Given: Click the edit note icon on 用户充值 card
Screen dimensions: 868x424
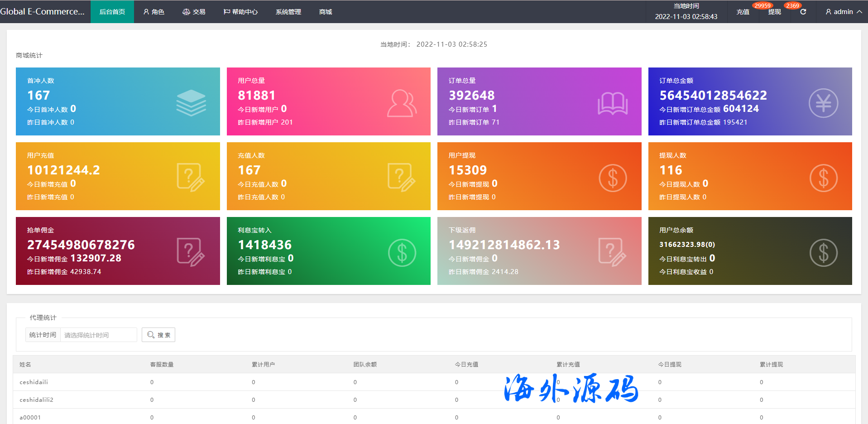Looking at the screenshot, I should pyautogui.click(x=191, y=177).
